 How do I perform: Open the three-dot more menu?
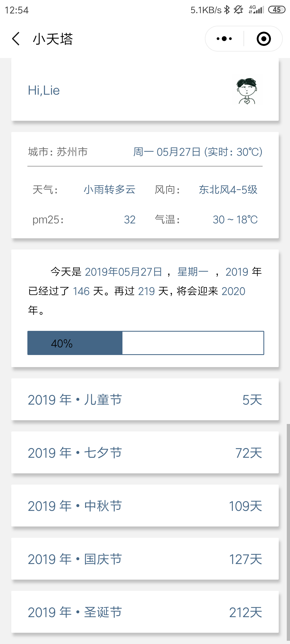pyautogui.click(x=224, y=39)
